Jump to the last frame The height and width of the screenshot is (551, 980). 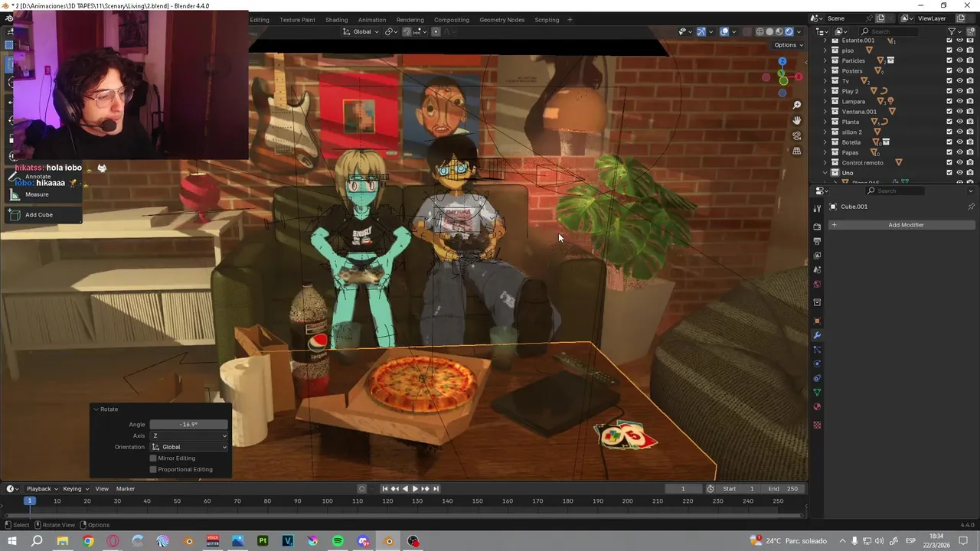point(436,489)
